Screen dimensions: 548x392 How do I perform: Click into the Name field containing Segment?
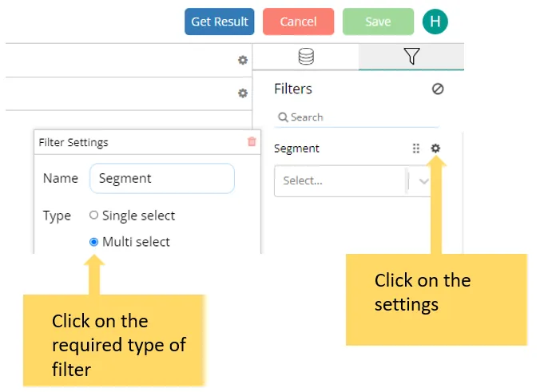(x=162, y=179)
